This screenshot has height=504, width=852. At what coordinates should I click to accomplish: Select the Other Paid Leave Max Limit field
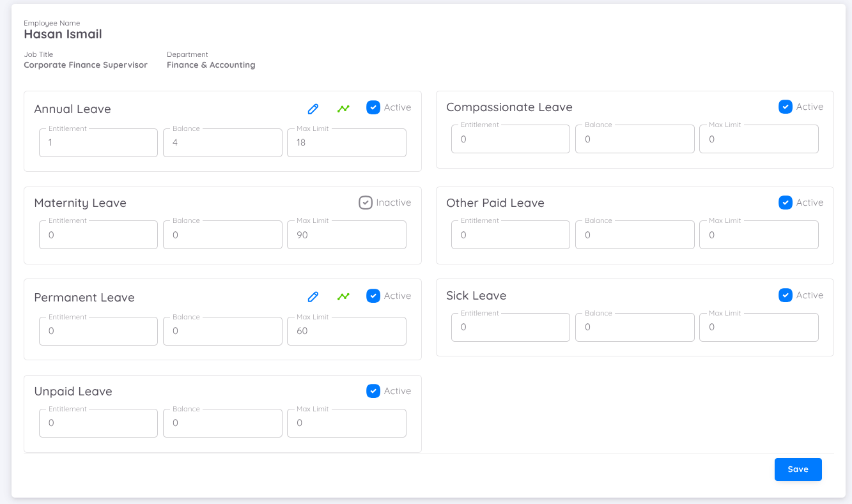click(x=758, y=234)
